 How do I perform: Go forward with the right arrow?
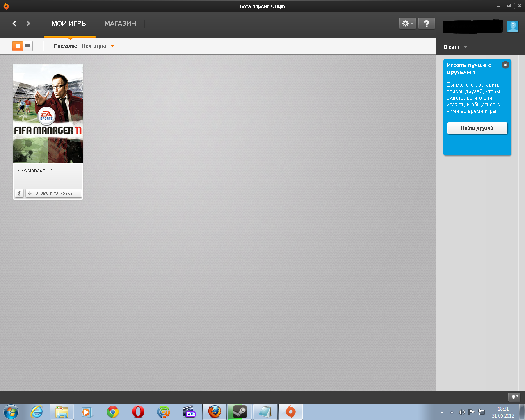point(28,23)
